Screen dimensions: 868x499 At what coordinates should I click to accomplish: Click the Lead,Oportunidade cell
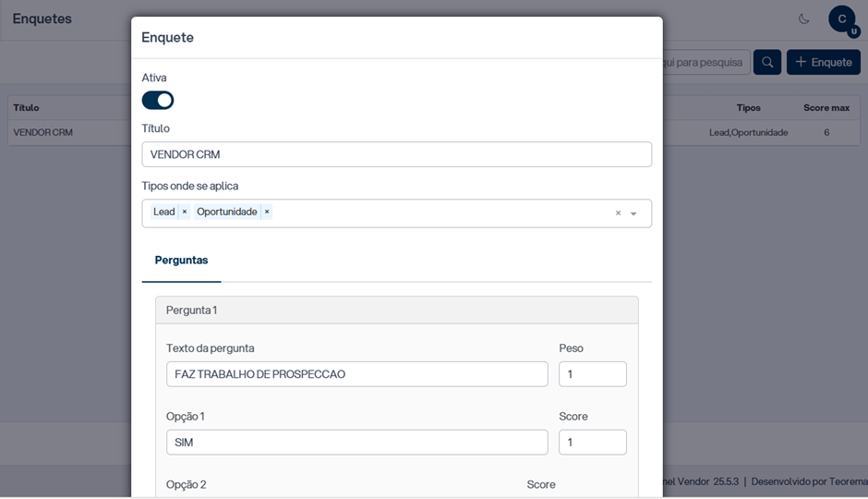[x=749, y=132]
